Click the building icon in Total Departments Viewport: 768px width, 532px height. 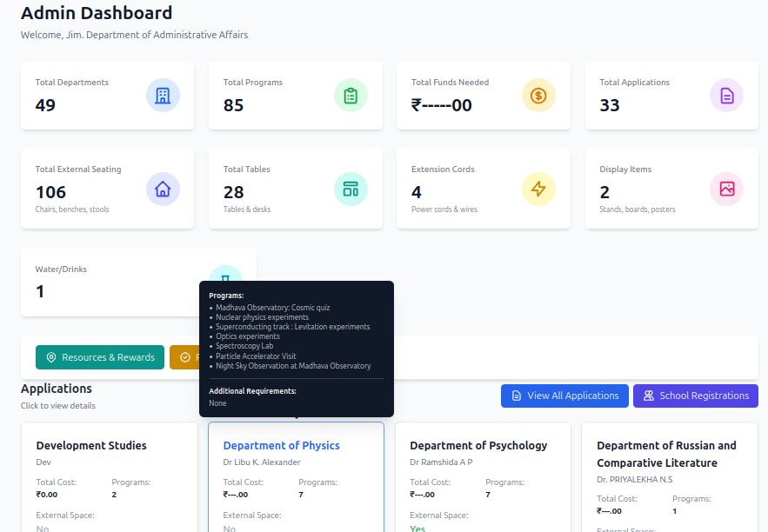[163, 96]
